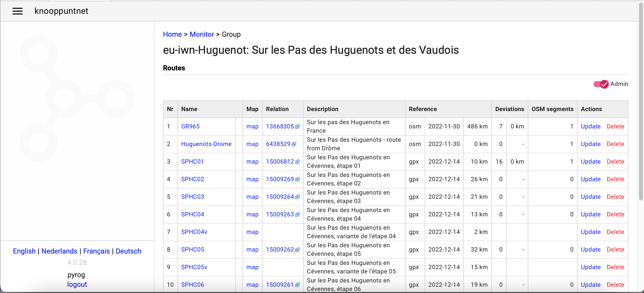Open relation 15006812 with its external link icon
The height and width of the screenshot is (293, 644).
[298, 162]
